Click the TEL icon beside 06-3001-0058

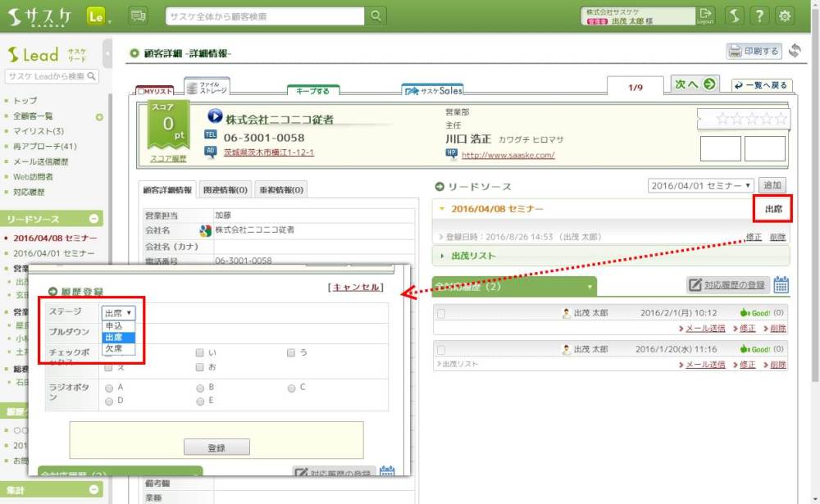210,135
